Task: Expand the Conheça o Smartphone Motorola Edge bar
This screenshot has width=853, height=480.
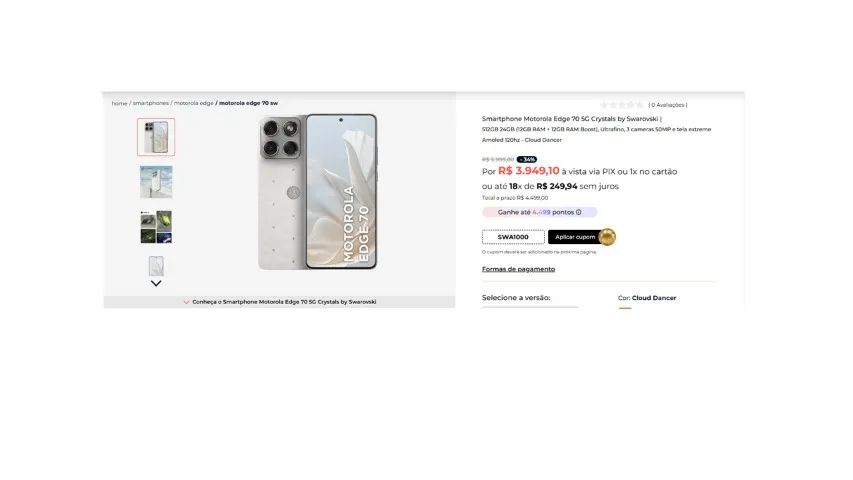Action: point(279,302)
